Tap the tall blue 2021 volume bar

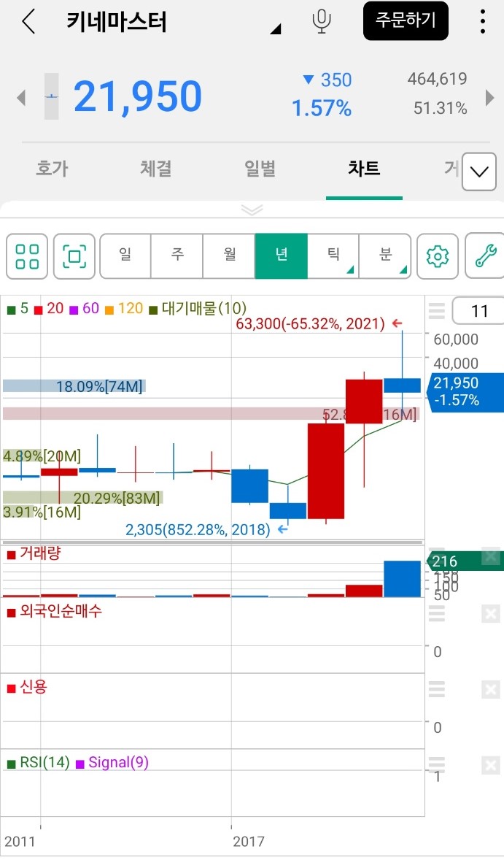[x=402, y=579]
